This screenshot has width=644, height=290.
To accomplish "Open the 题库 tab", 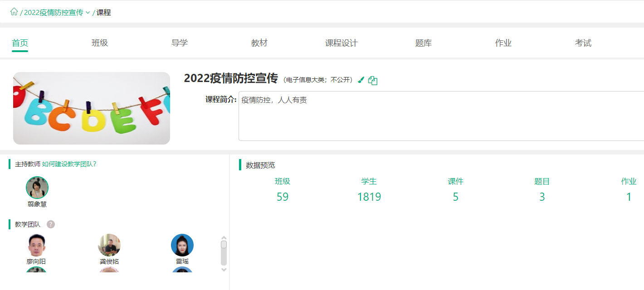I will coord(424,43).
